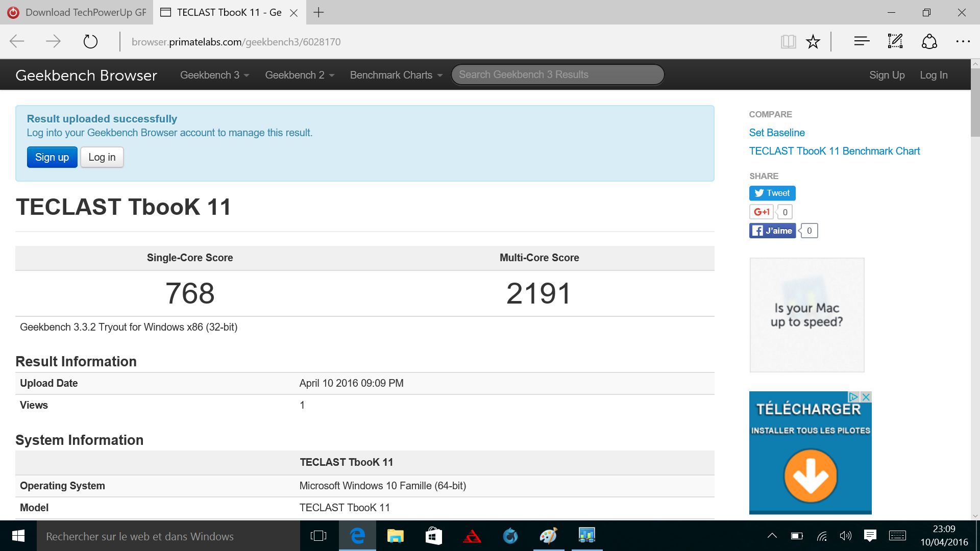Viewport: 980px width, 551px height.
Task: Click the page vertical scrollbar thumb
Action: tap(975, 102)
